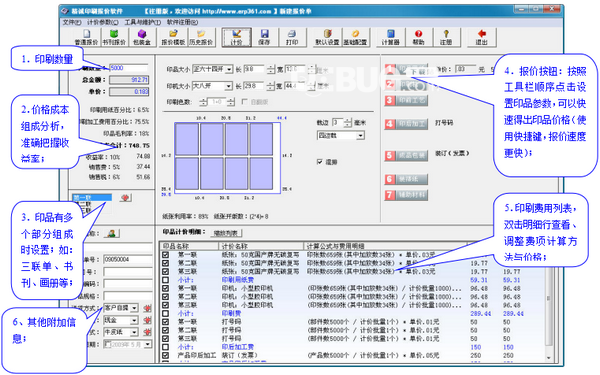Open 报价模板 (quote templates) toolbar icon

tap(173, 38)
